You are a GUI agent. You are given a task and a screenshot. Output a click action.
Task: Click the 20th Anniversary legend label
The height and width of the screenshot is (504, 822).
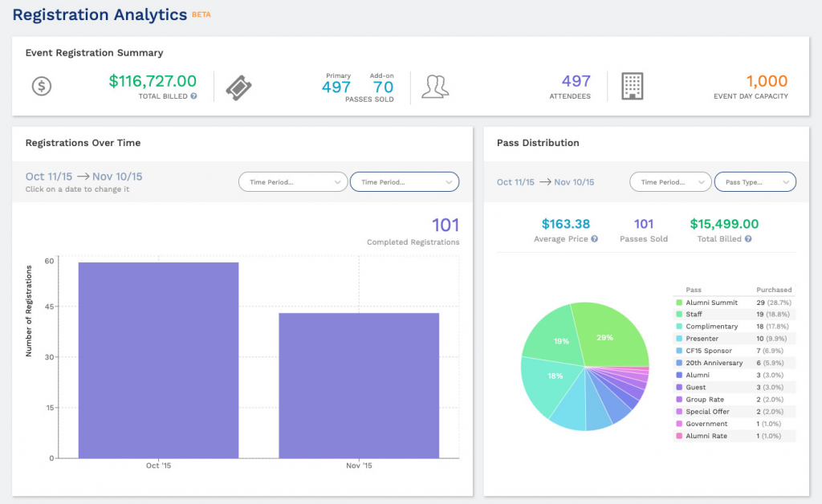(x=714, y=363)
